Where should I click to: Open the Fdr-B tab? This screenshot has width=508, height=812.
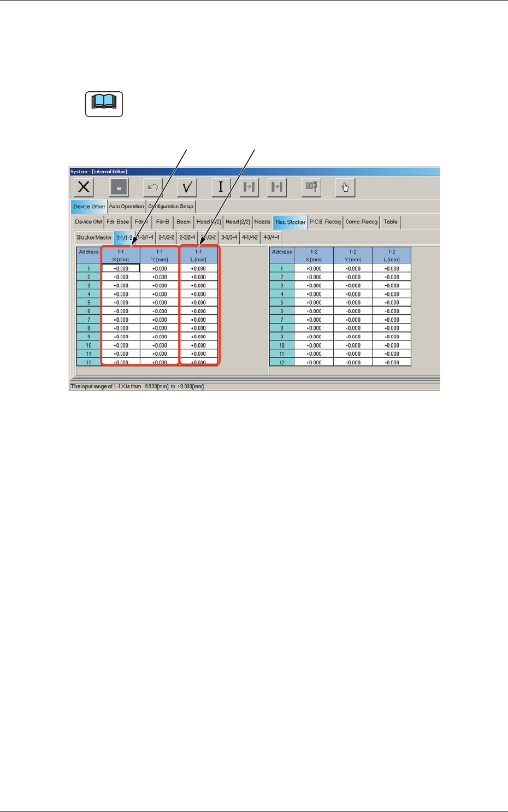pyautogui.click(x=162, y=222)
